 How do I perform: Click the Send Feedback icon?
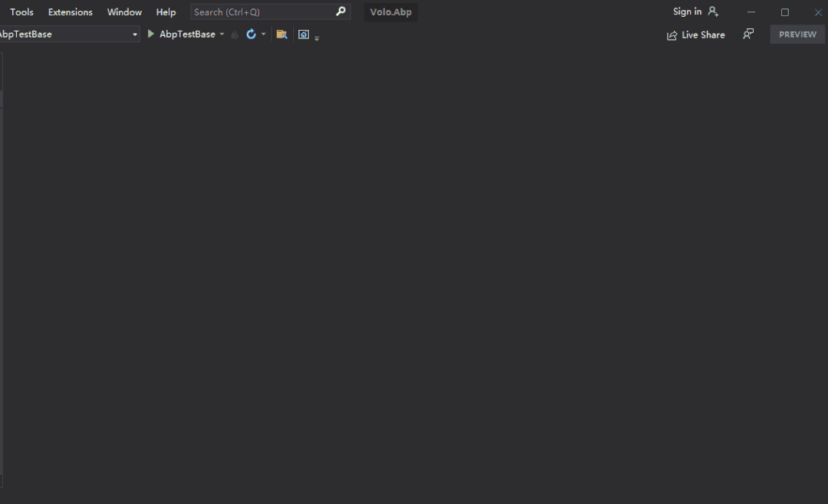748,34
